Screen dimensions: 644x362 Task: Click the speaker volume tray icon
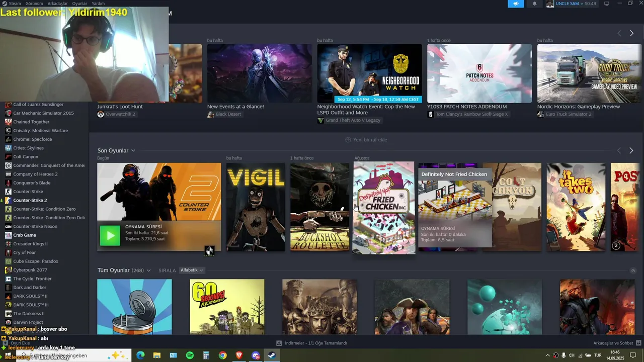click(571, 355)
